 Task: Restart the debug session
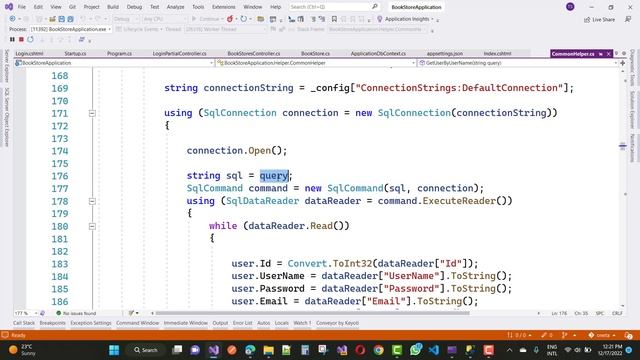pyautogui.click(x=30, y=39)
